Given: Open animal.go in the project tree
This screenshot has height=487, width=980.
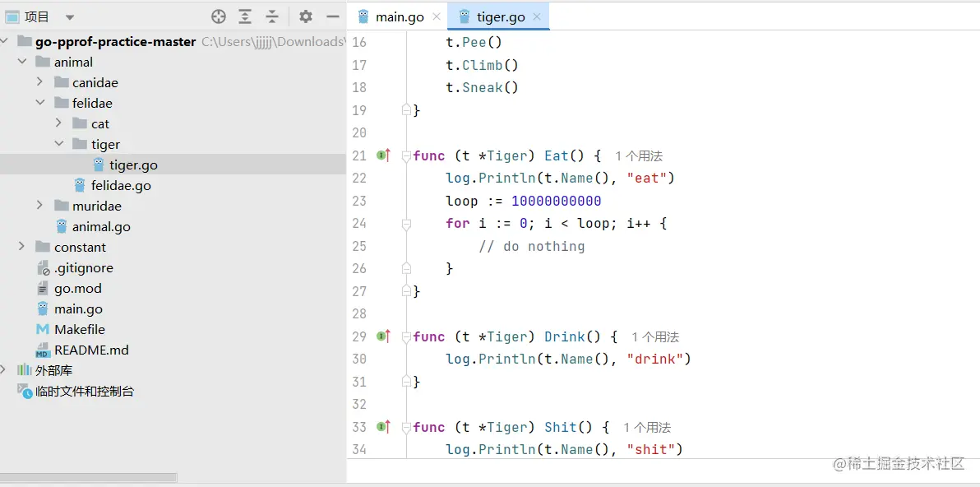Looking at the screenshot, I should 101,226.
